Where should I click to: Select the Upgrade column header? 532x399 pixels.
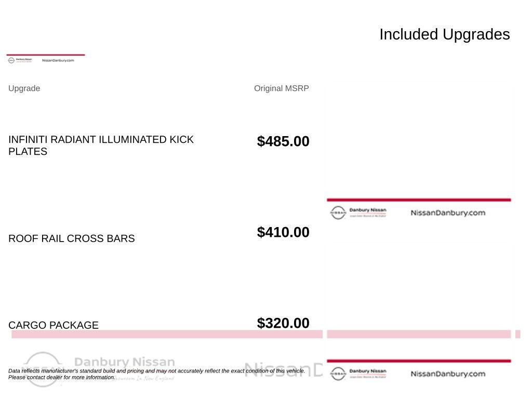[24, 88]
